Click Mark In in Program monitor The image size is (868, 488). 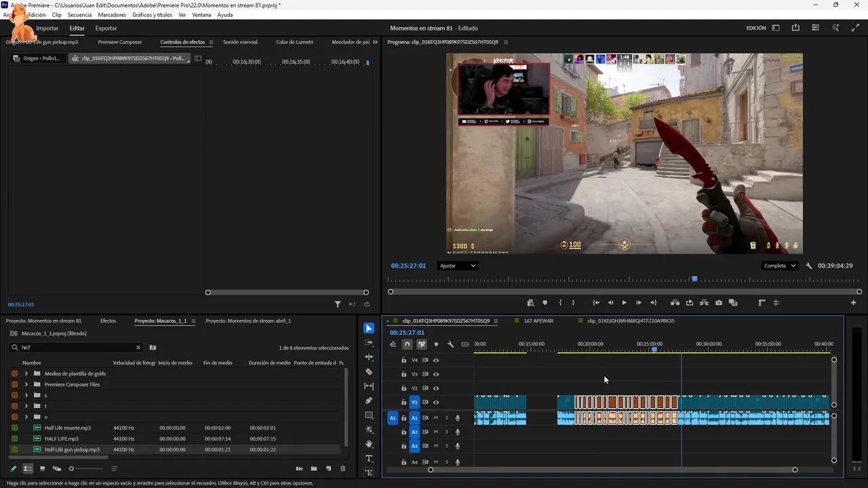pyautogui.click(x=559, y=303)
